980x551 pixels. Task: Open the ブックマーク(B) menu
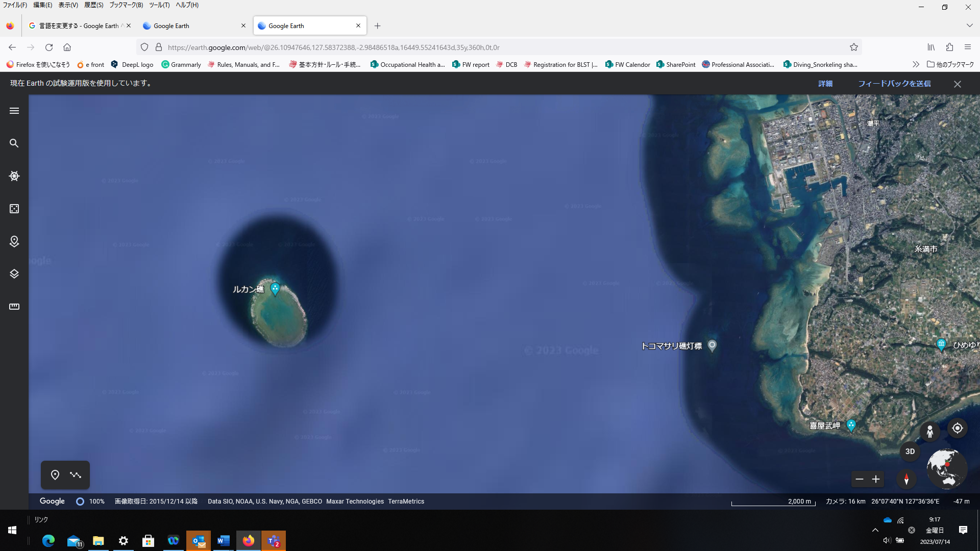126,5
